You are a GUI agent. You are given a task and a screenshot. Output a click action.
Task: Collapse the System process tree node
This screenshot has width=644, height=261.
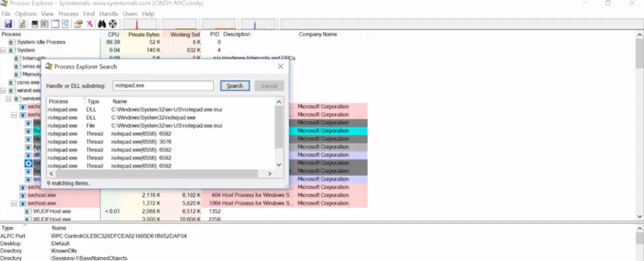tap(4, 50)
